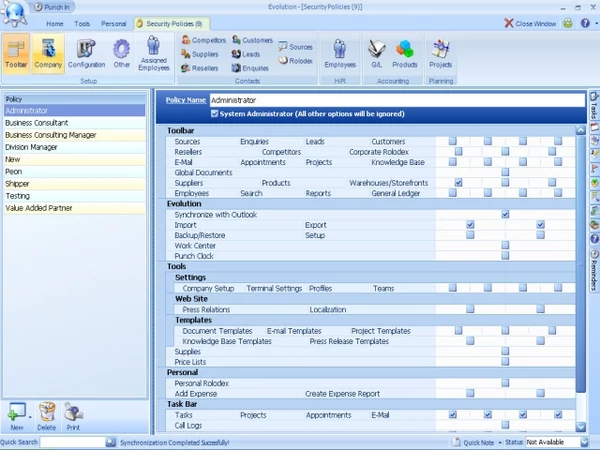This screenshot has height=450, width=600.
Task: Check the Global Documents checkbox
Action: [x=505, y=172]
